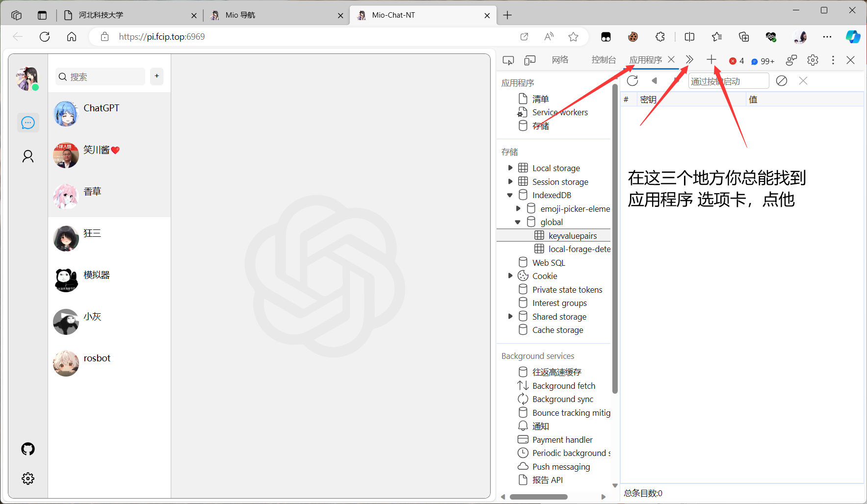
Task: Open the GitHub icon in sidebar
Action: [28, 449]
